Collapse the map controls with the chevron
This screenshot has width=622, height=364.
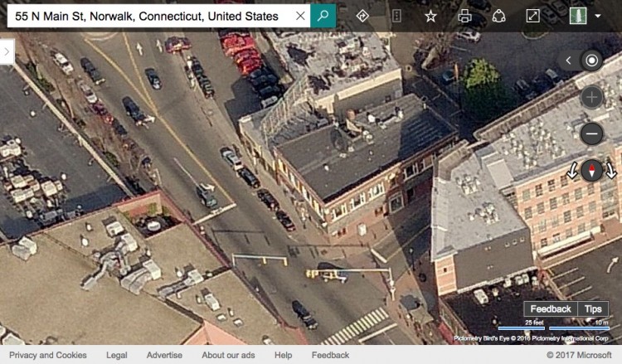[x=568, y=60]
